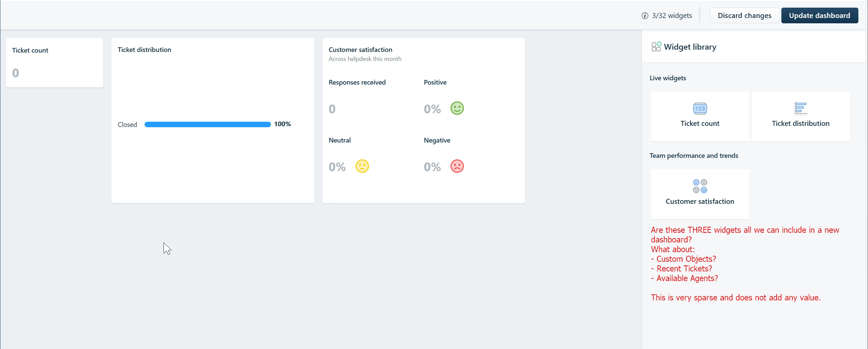The image size is (868, 349).
Task: Select the Ticket distribution widget title on dashboard
Action: [144, 50]
